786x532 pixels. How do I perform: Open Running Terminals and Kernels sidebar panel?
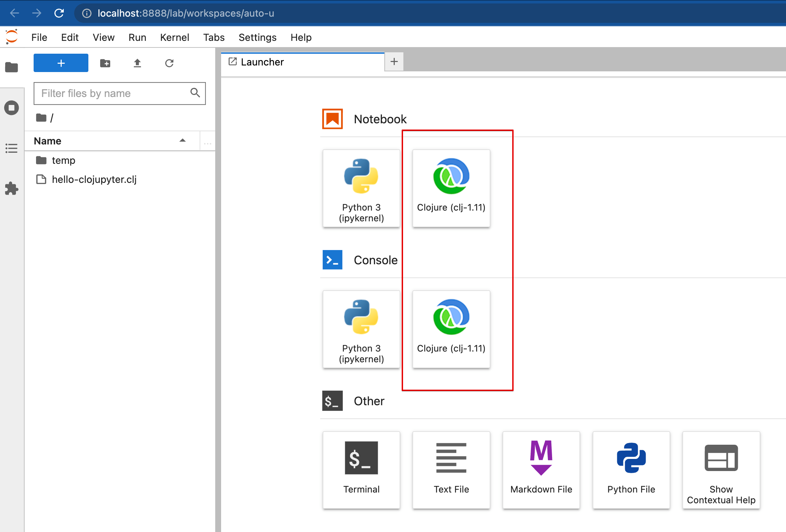(x=11, y=108)
